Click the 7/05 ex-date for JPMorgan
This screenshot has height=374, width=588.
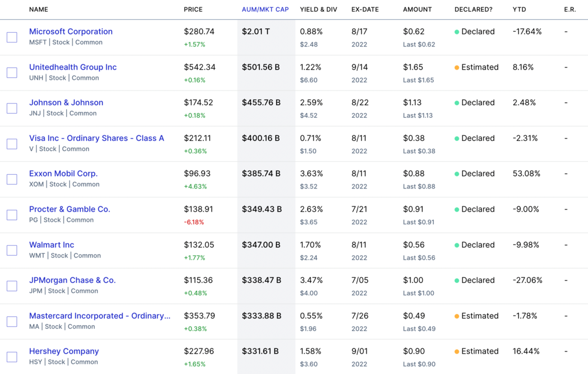[360, 281]
